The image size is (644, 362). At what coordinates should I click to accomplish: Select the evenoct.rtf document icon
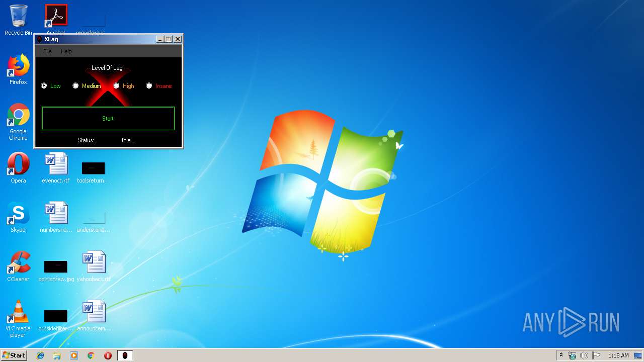(x=56, y=168)
